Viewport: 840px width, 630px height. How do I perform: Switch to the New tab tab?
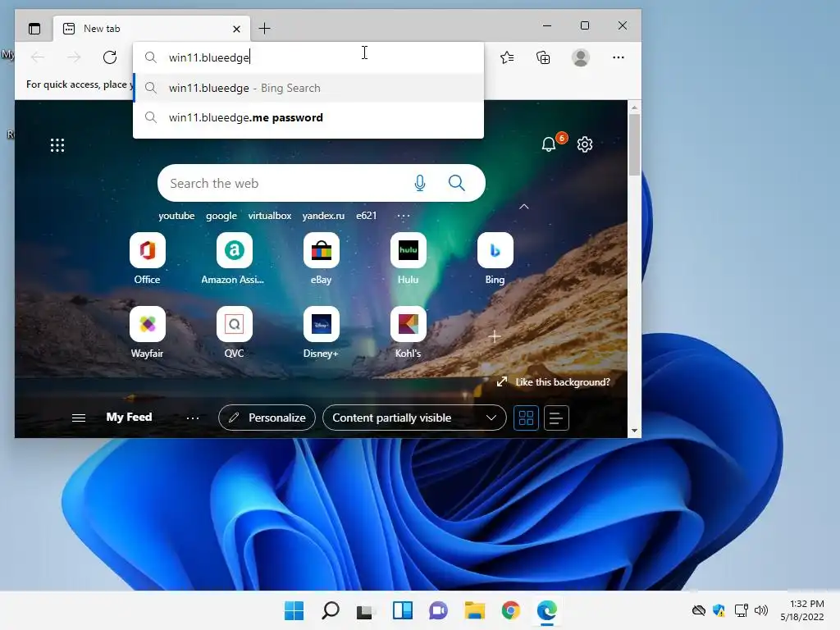click(152, 29)
